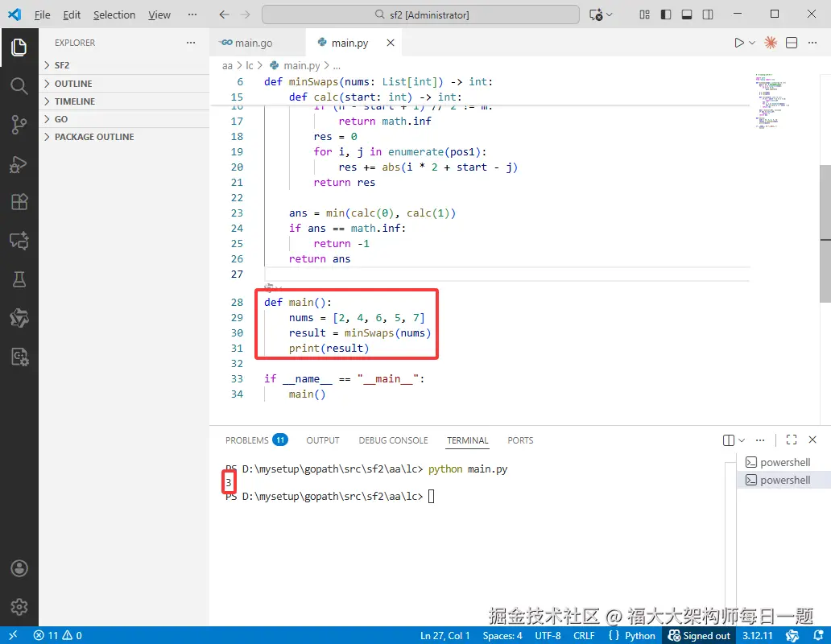Expand the TIMELINE section
The image size is (831, 644).
[x=125, y=101]
